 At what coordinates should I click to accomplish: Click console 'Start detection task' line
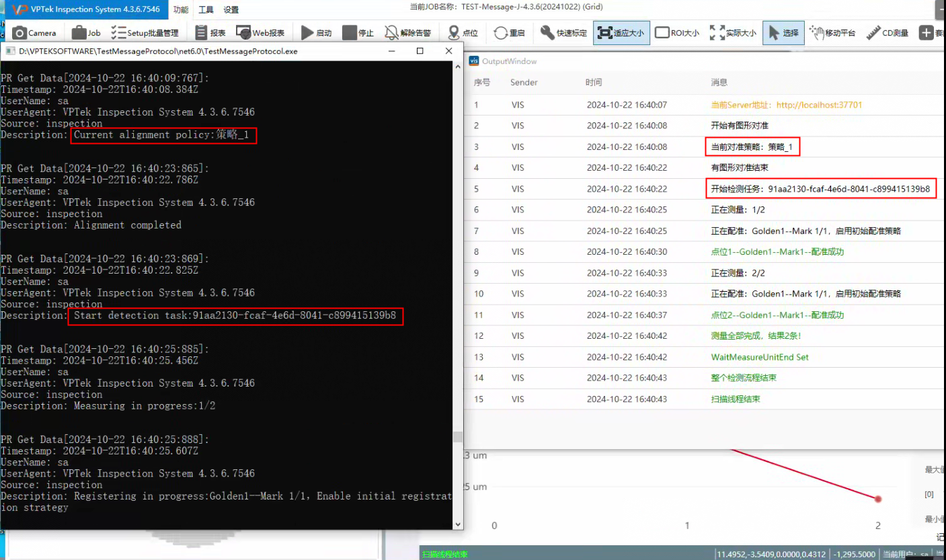pyautogui.click(x=235, y=315)
